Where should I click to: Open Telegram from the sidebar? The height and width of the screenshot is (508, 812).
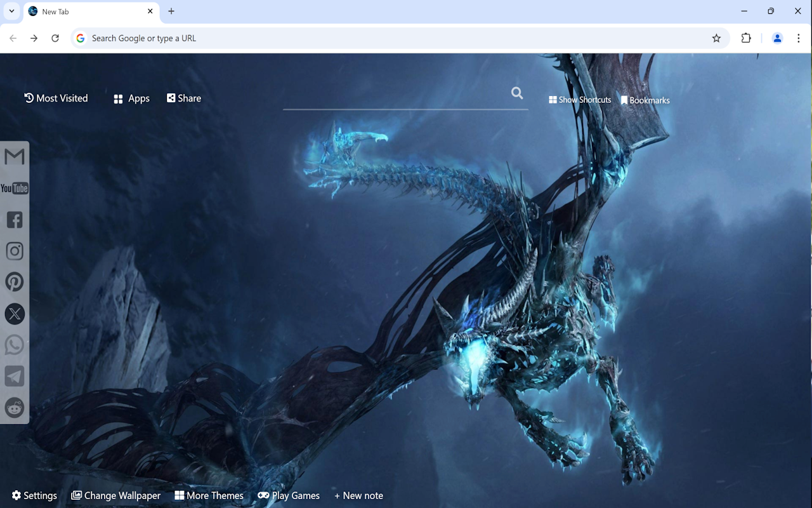pyautogui.click(x=14, y=376)
